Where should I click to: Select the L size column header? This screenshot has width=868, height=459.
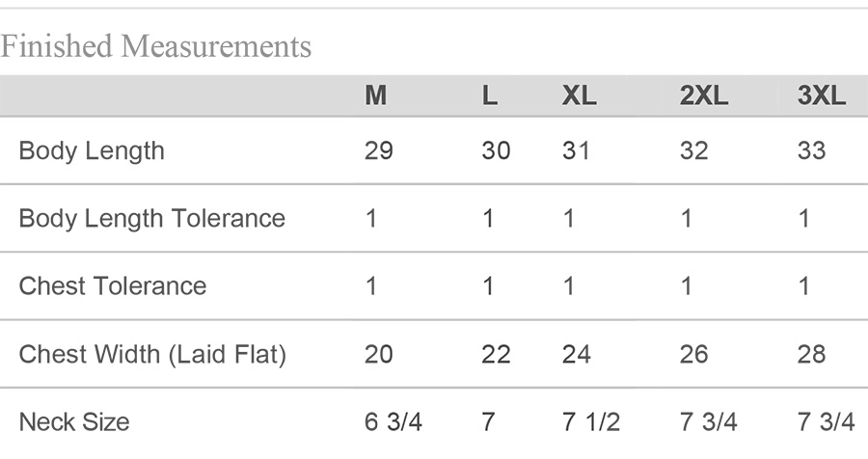pos(489,95)
